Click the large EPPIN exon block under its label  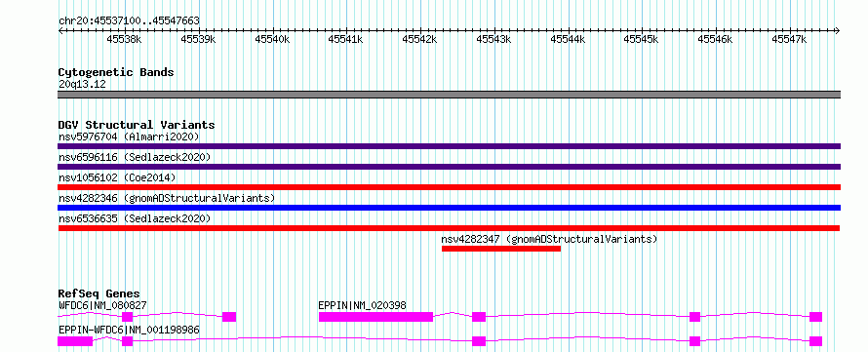[x=375, y=317]
